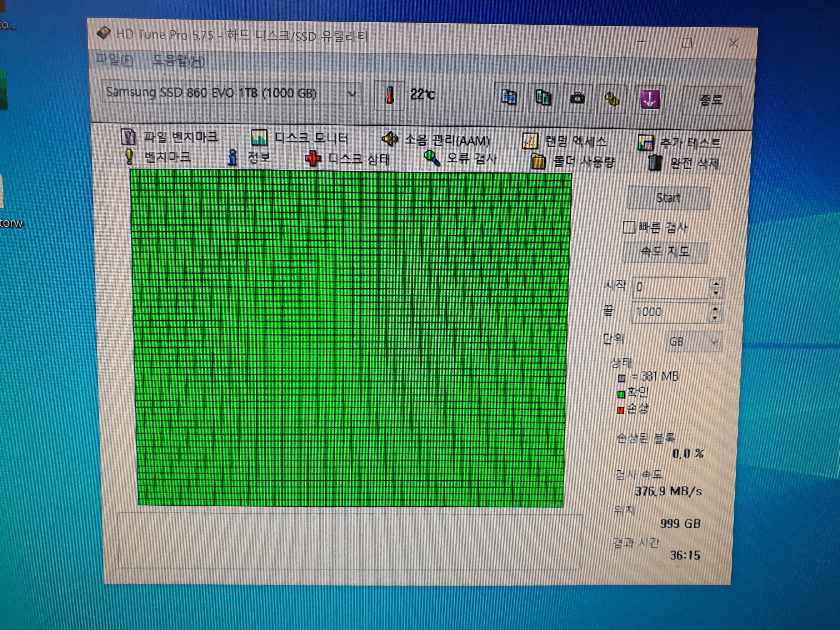This screenshot has width=840, height=630.
Task: Close the HD Tune Pro window
Action: [x=733, y=43]
